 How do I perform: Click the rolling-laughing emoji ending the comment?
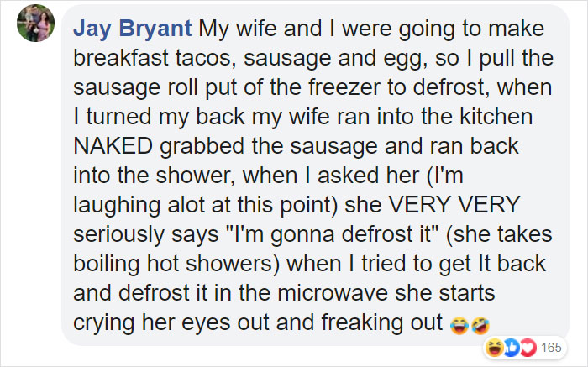click(x=481, y=324)
